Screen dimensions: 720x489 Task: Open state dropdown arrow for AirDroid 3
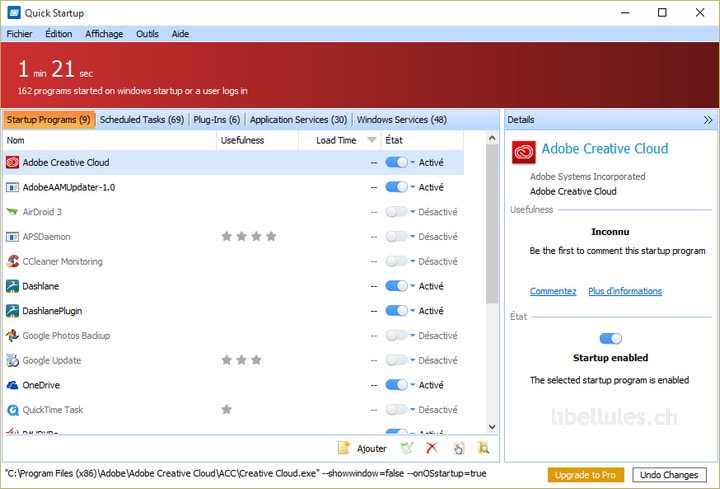pyautogui.click(x=412, y=212)
